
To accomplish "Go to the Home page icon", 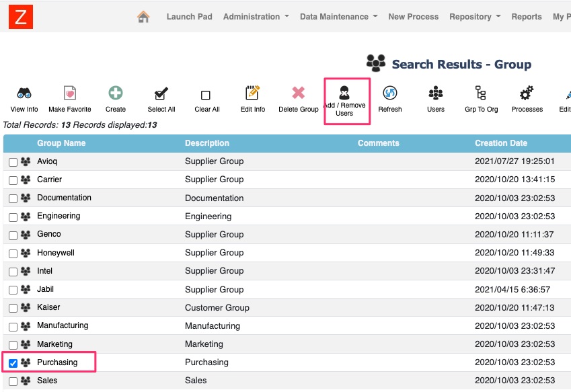I will (x=143, y=17).
